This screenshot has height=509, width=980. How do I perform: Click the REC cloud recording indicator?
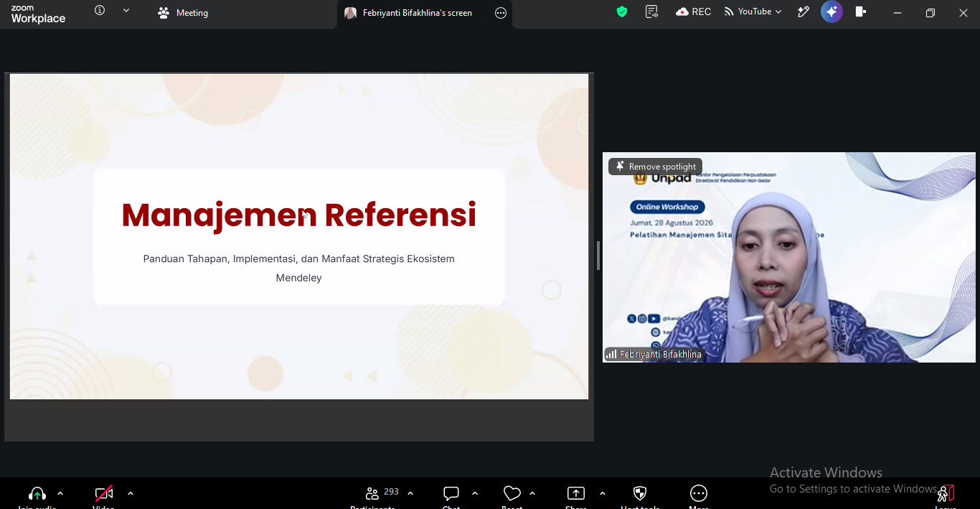[694, 11]
